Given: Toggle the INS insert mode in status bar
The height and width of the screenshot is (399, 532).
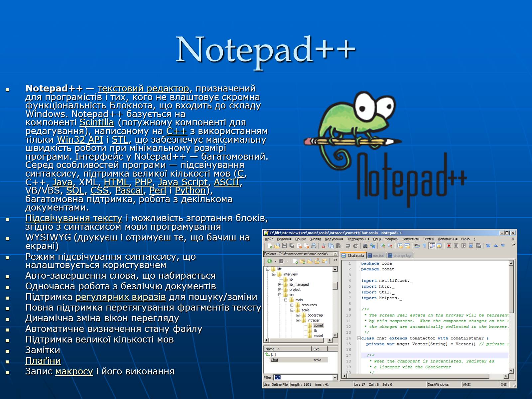Looking at the screenshot, I should 504,384.
